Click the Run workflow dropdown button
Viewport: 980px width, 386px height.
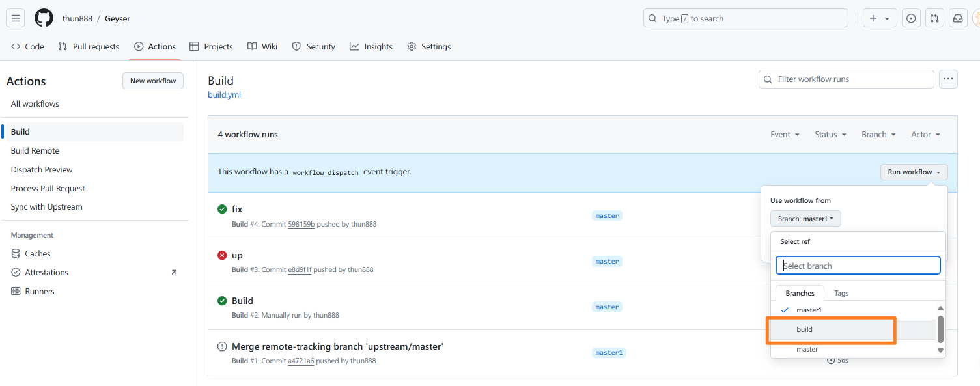914,172
